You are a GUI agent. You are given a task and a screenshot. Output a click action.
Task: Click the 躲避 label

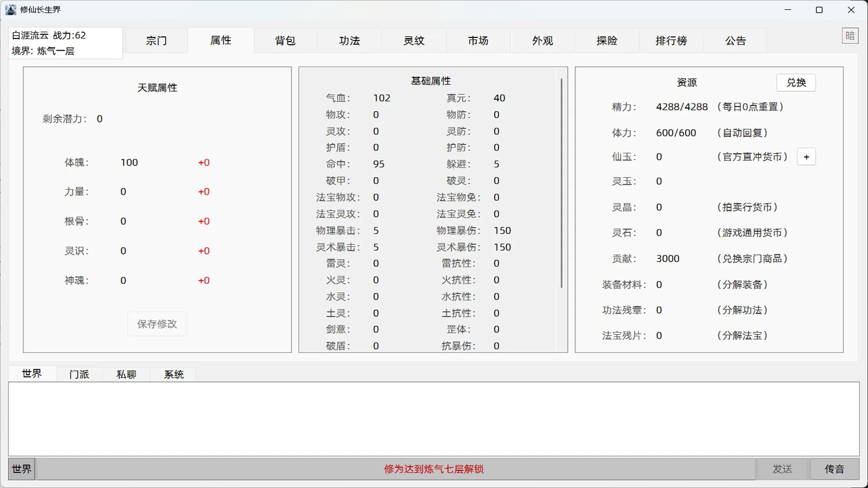point(458,164)
